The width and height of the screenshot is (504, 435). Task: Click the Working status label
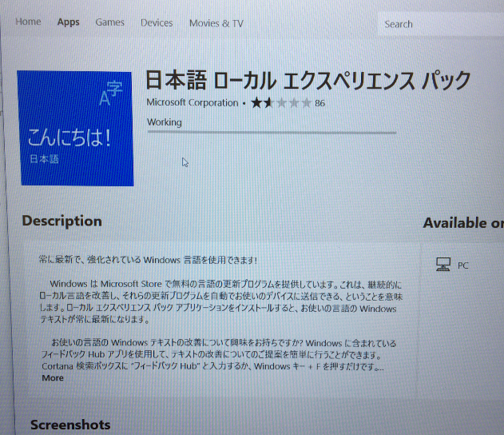(x=165, y=122)
